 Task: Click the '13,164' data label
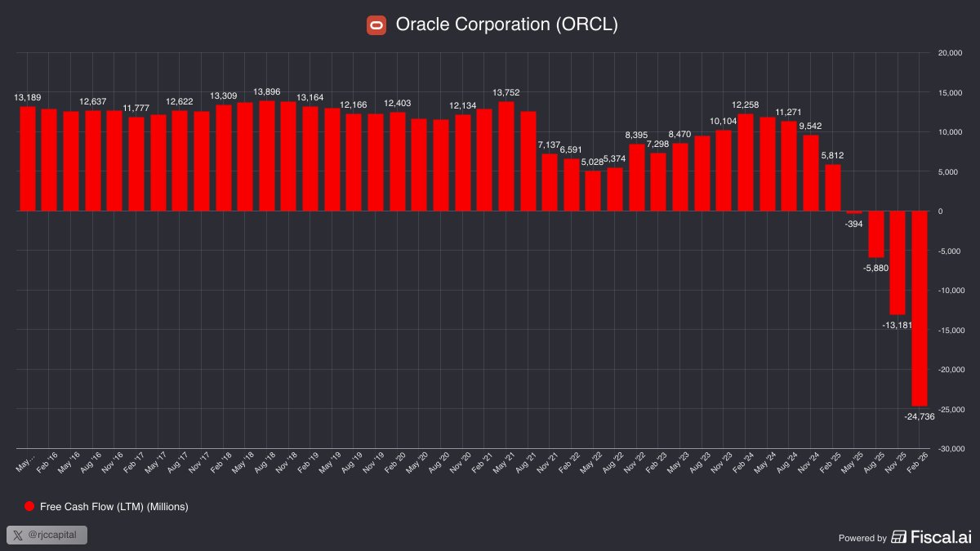click(x=310, y=98)
